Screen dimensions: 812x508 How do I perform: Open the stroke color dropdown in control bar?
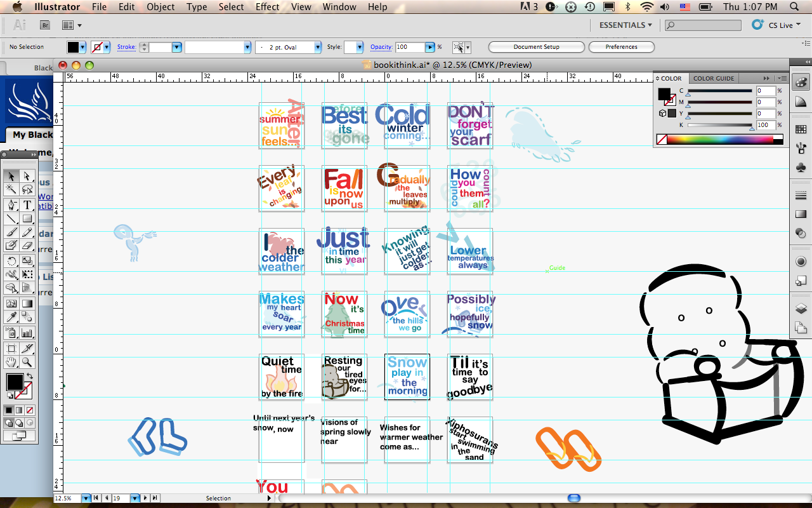coord(107,47)
